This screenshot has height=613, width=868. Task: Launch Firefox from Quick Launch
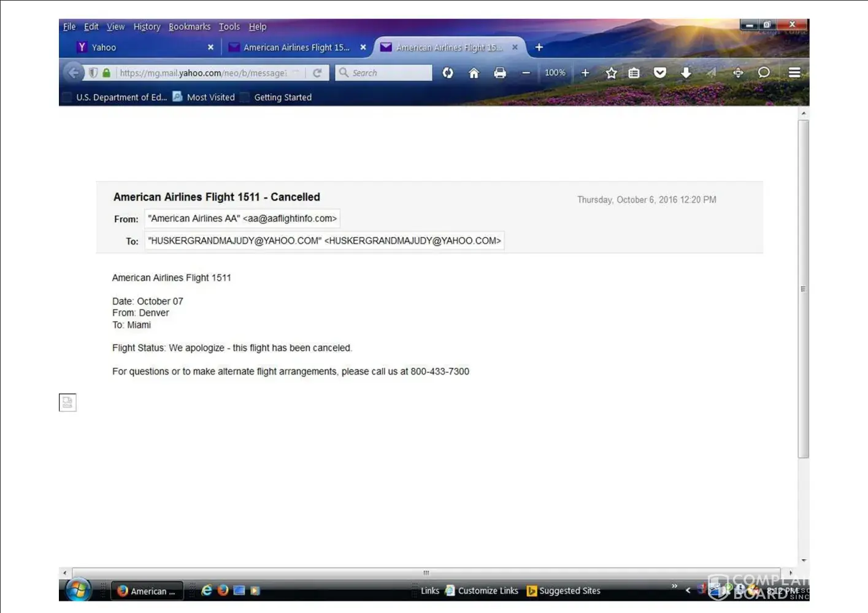click(223, 590)
